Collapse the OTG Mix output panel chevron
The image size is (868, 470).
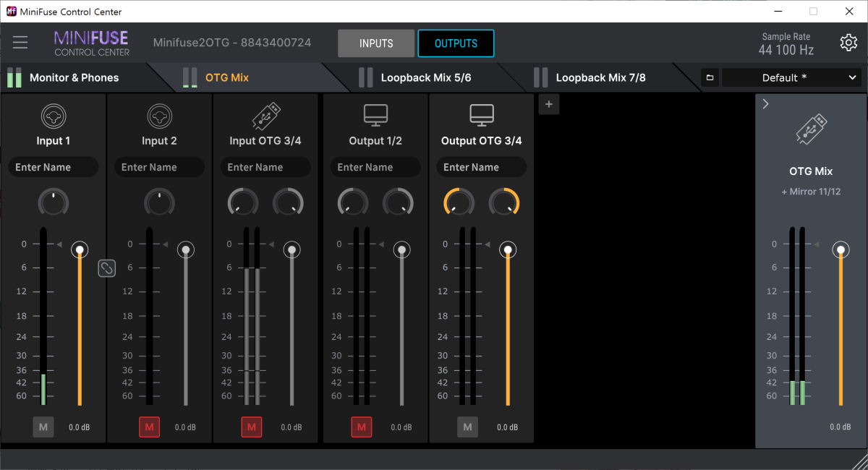(766, 104)
